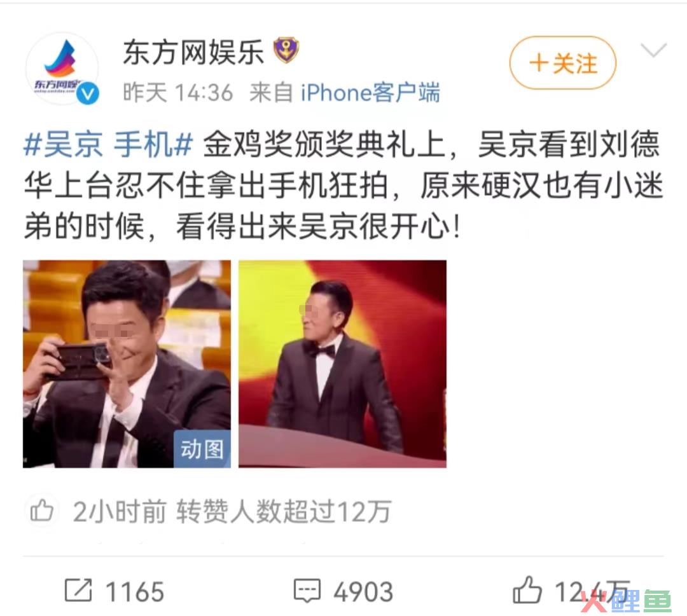The height and width of the screenshot is (616, 687).
Task: Click the comment count 4903
Action: tap(363, 591)
